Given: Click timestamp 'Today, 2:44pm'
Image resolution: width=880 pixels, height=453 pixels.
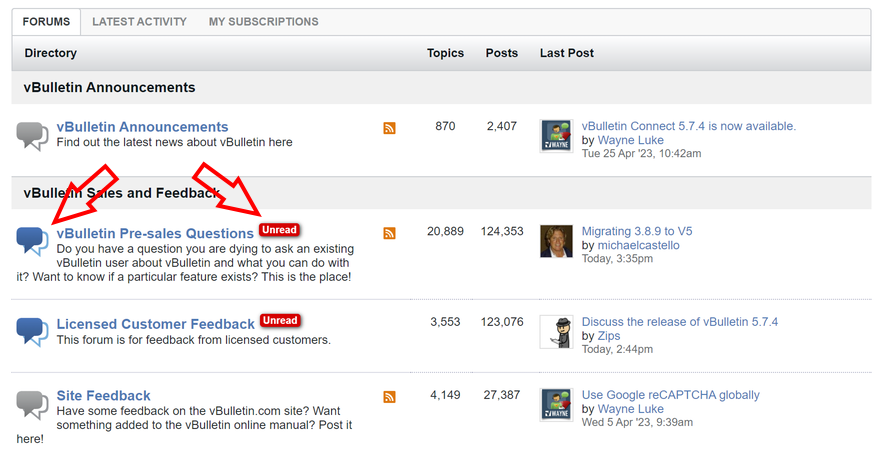Looking at the screenshot, I should (617, 349).
